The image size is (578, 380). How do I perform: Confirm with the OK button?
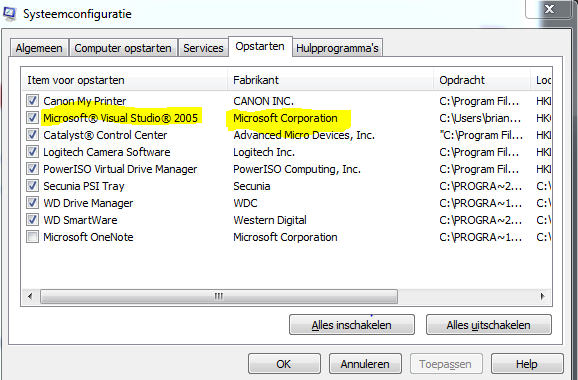click(284, 364)
